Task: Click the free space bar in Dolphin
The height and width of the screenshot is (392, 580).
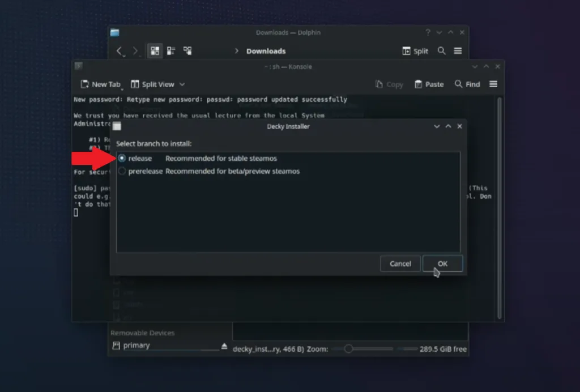Action: (x=407, y=349)
